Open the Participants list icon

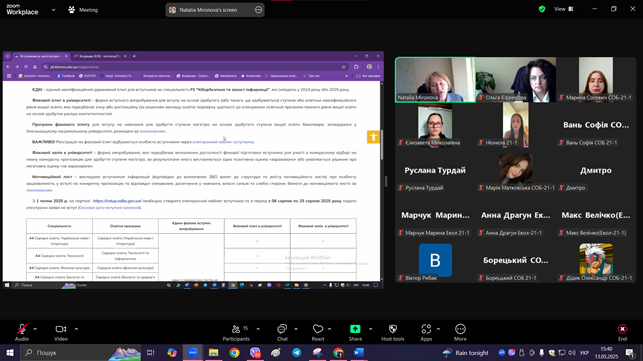pos(236,329)
